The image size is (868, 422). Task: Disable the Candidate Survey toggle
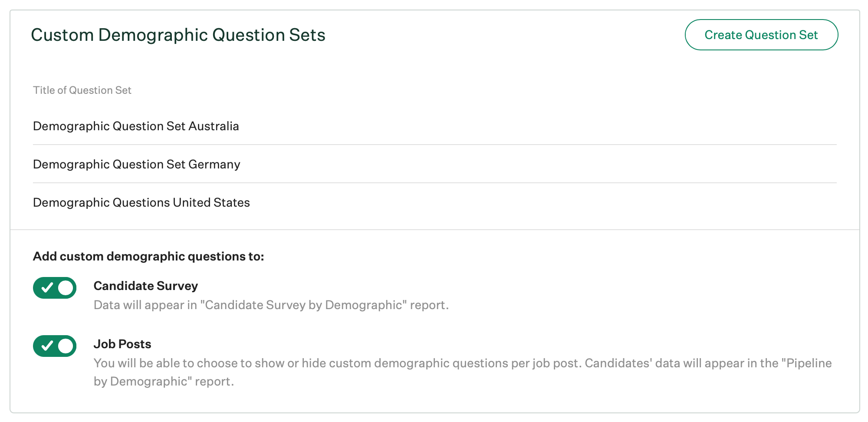coord(55,288)
